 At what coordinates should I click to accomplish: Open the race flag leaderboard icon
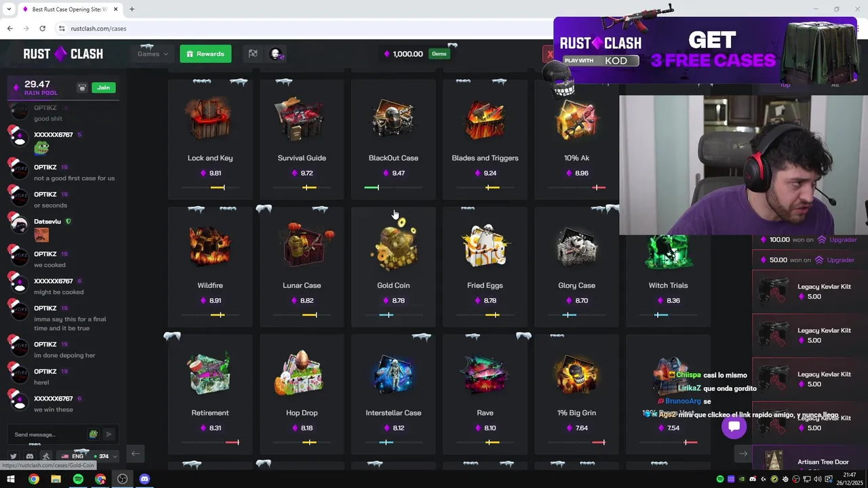(x=253, y=54)
